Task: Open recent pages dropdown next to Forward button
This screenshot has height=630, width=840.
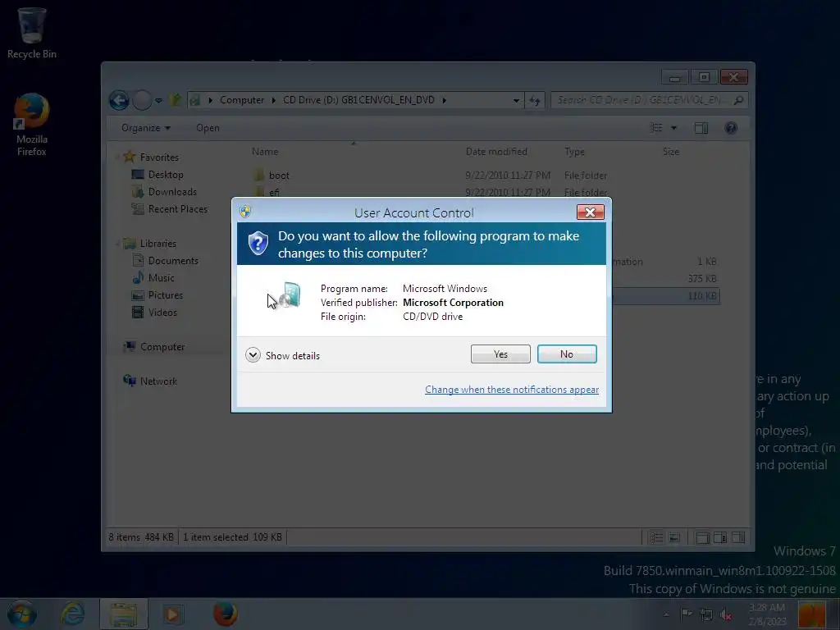Action: click(x=158, y=100)
